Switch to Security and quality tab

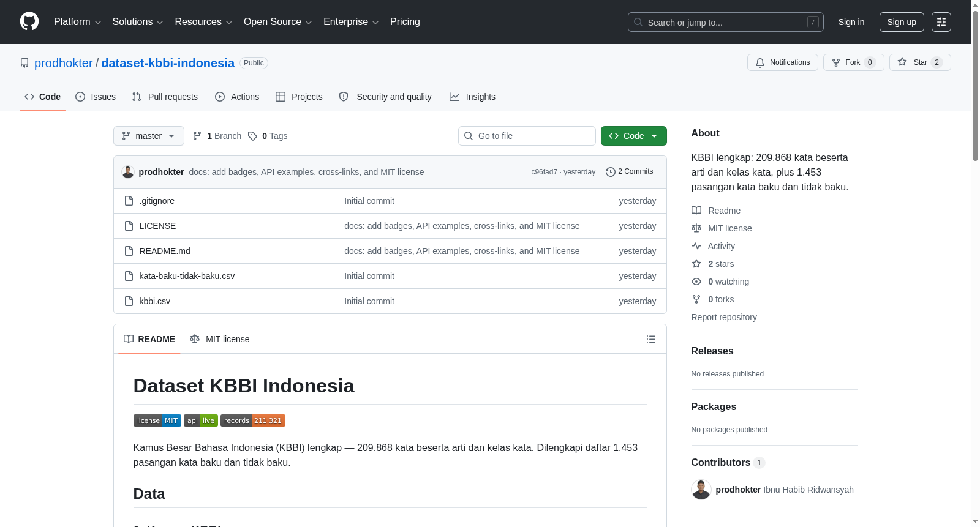[385, 97]
